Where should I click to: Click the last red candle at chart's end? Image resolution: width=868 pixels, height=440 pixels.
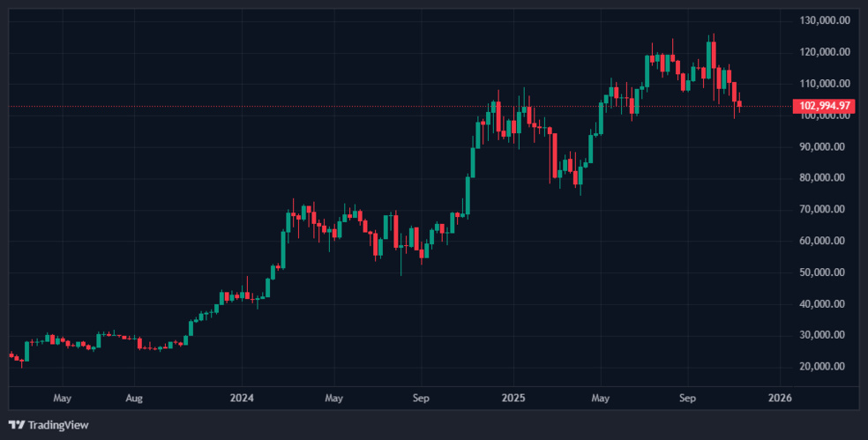pyautogui.click(x=739, y=105)
